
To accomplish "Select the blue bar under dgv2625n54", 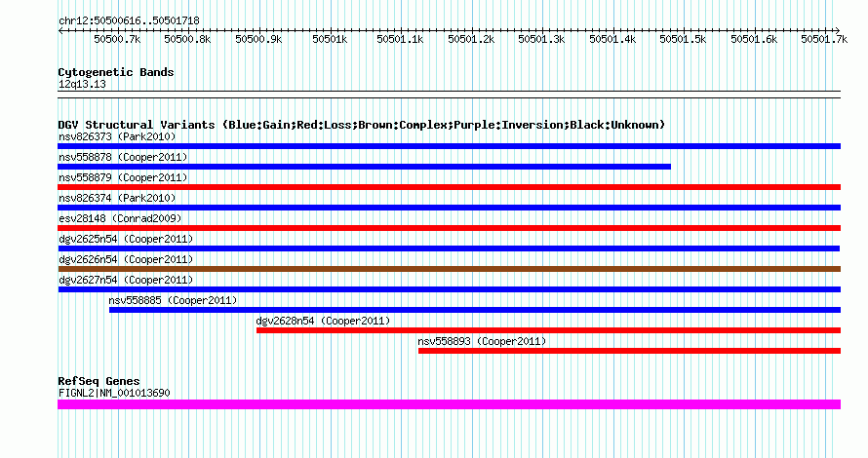I will click(x=449, y=248).
